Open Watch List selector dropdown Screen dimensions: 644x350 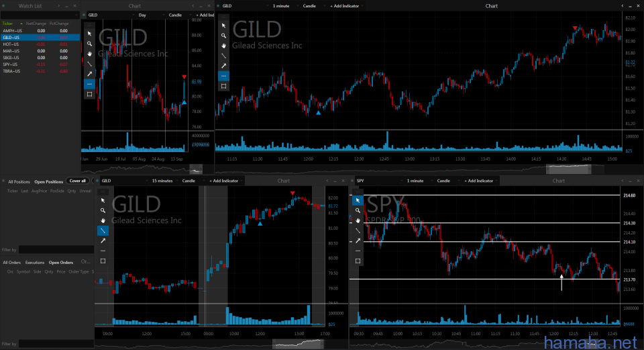40,15
